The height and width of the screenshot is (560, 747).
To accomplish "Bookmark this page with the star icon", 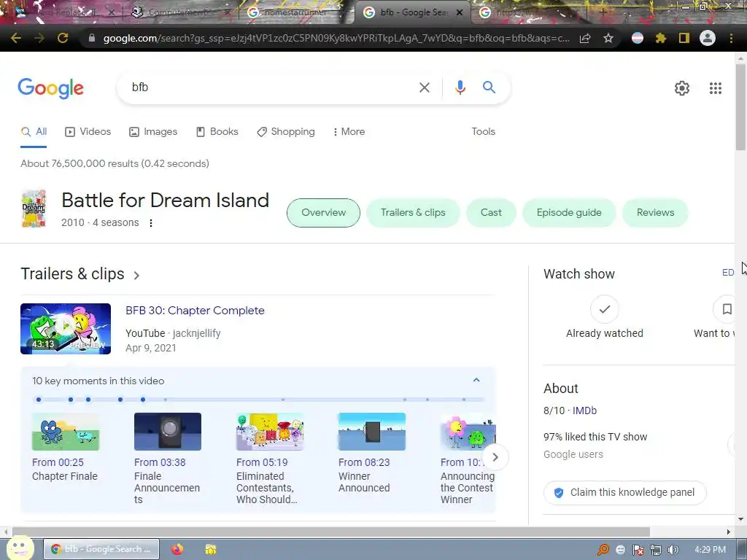I will [x=608, y=38].
